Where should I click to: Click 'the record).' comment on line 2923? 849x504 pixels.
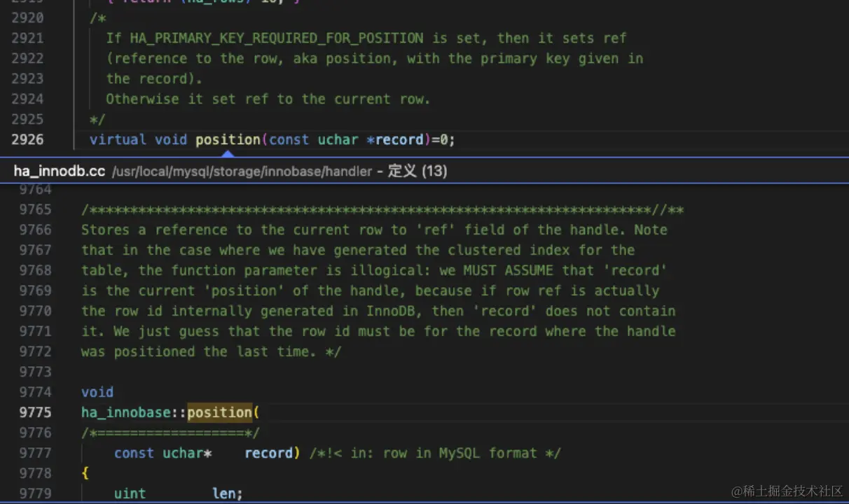(x=154, y=78)
